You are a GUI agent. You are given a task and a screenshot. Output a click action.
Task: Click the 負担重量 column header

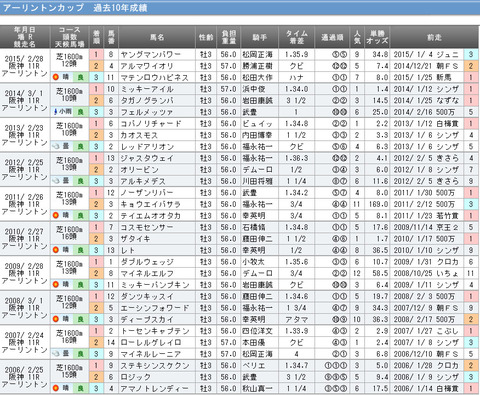coord(229,37)
